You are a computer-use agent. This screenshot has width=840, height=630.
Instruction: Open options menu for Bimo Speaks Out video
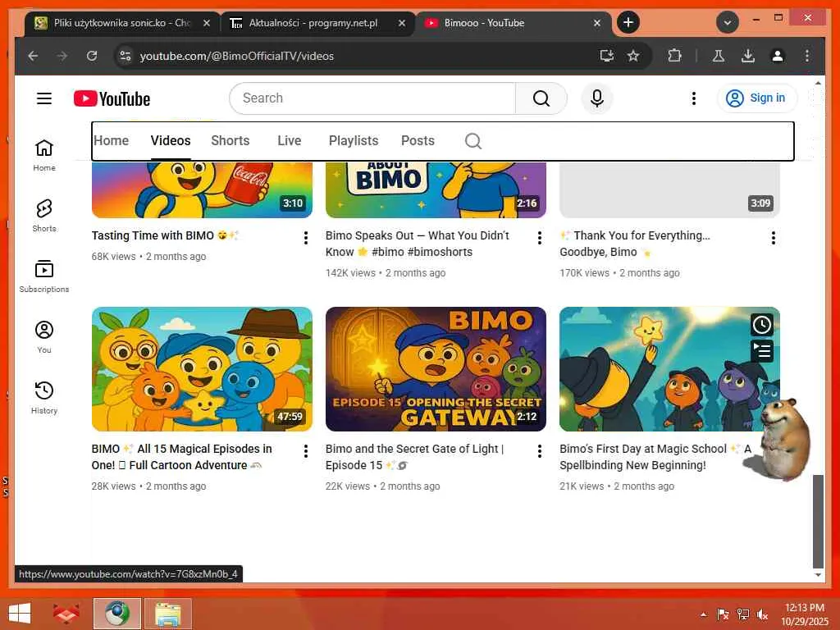coord(540,238)
